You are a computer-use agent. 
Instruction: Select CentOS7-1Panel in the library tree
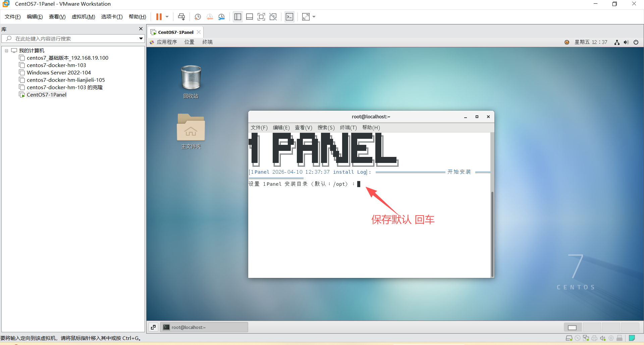point(43,95)
